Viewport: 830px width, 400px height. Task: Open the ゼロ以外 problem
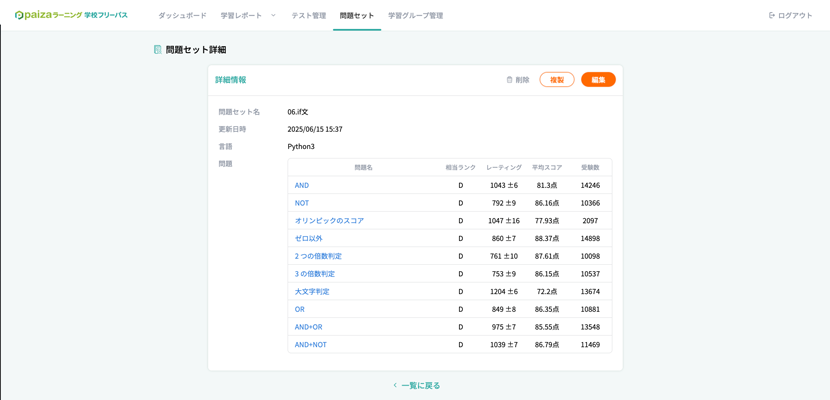309,238
